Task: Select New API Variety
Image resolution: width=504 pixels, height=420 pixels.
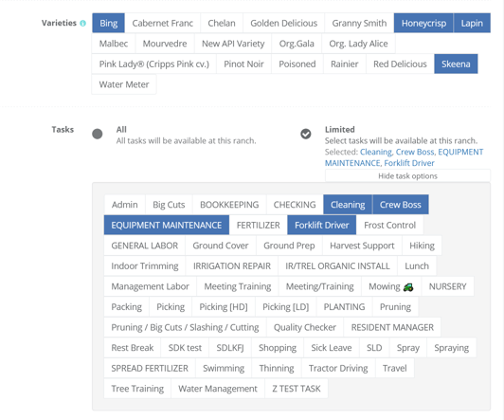Action: pyautogui.click(x=233, y=44)
